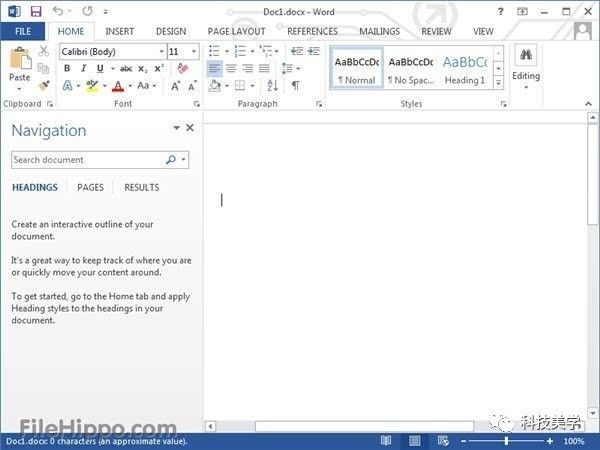Activate the Format Painter brush
The height and width of the screenshot is (450, 600).
[44, 85]
